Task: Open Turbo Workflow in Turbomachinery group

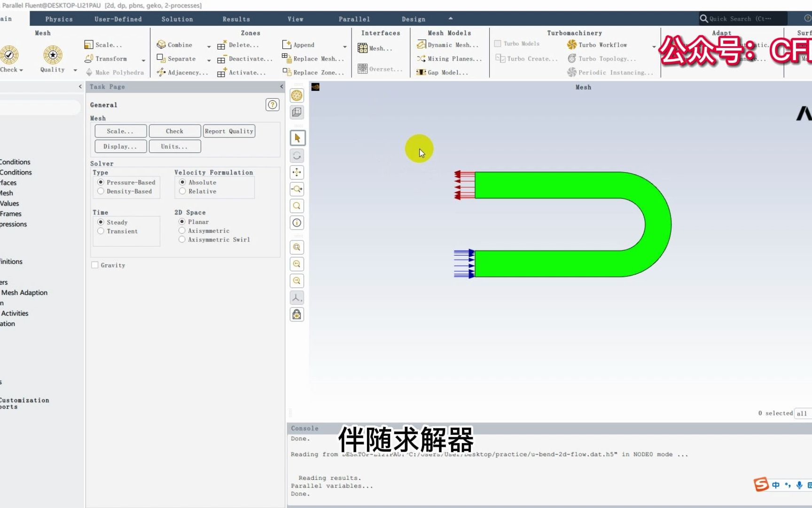Action: tap(601, 45)
